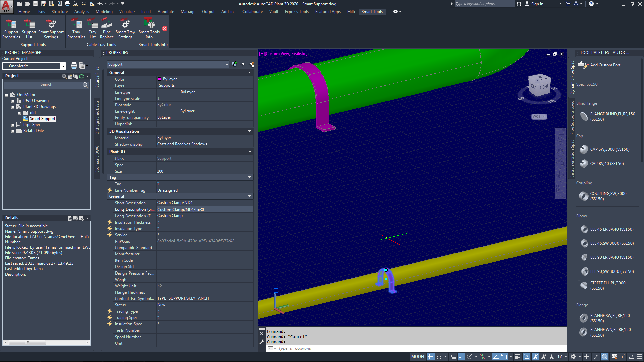Open the Support object type dropdown
Viewport: 644px width, 362px height.
click(226, 64)
